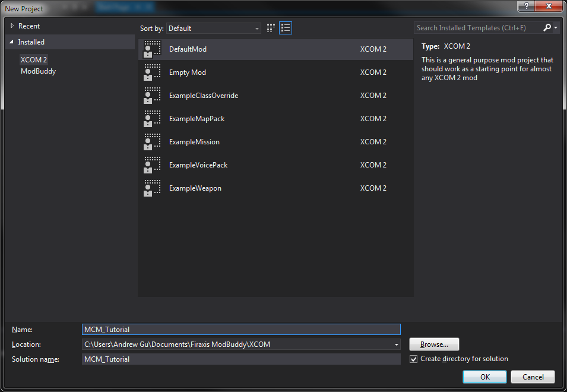Select the ExampleVoicePack template name

[198, 165]
